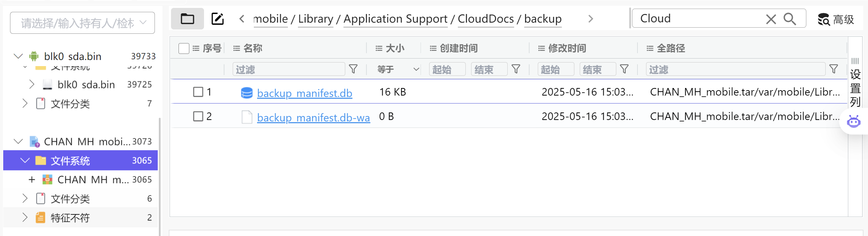Open the backup_manifest.db file link

304,93
